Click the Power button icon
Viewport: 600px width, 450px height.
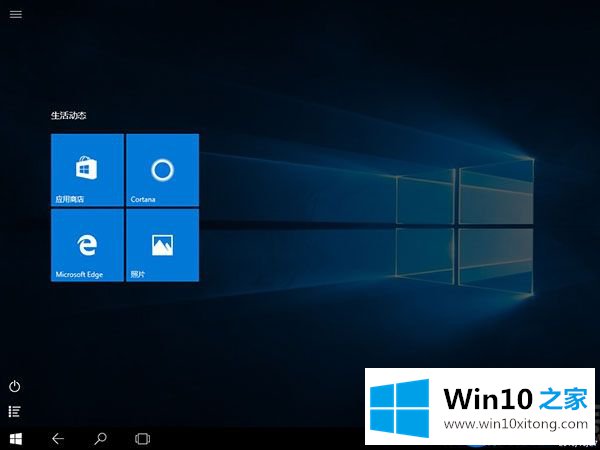tap(15, 386)
